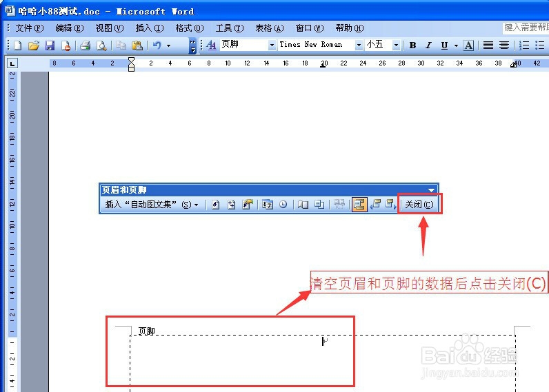
Task: Switch between header and footer
Action: point(359,204)
